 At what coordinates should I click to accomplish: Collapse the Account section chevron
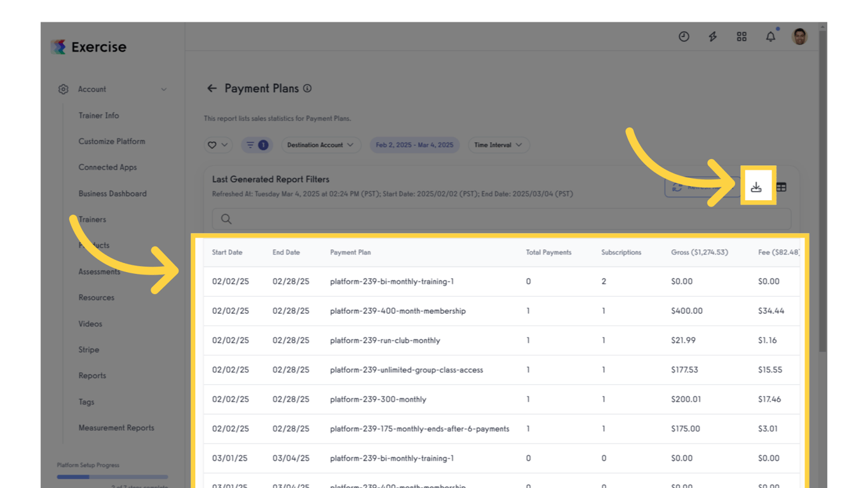(164, 90)
